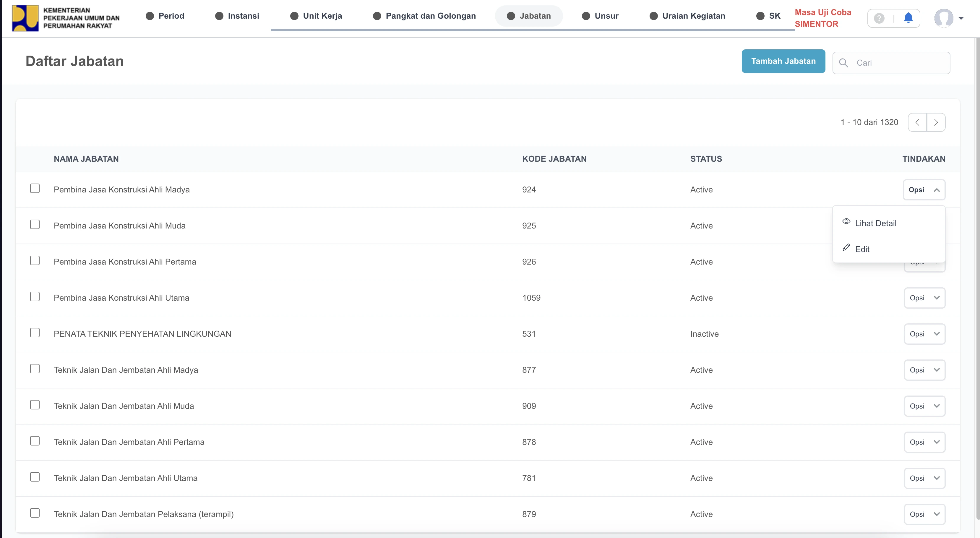Open Opsi dropdown for code 879
This screenshot has width=980, height=538.
924,514
